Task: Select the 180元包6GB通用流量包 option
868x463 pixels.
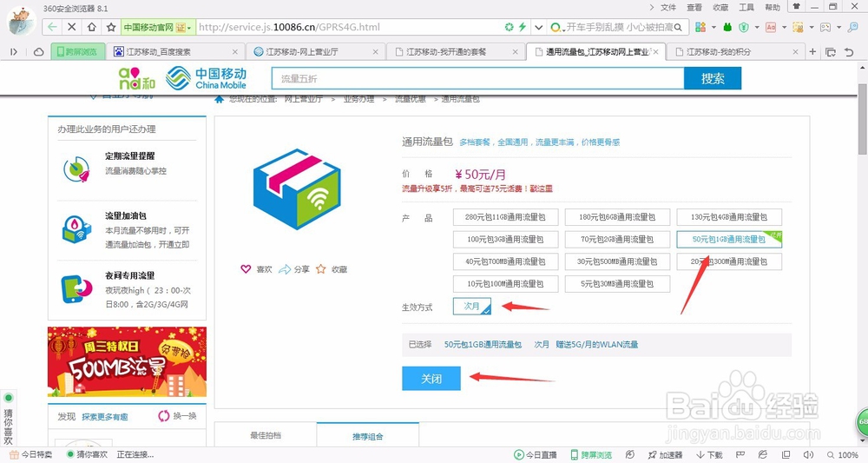Action: tap(617, 217)
